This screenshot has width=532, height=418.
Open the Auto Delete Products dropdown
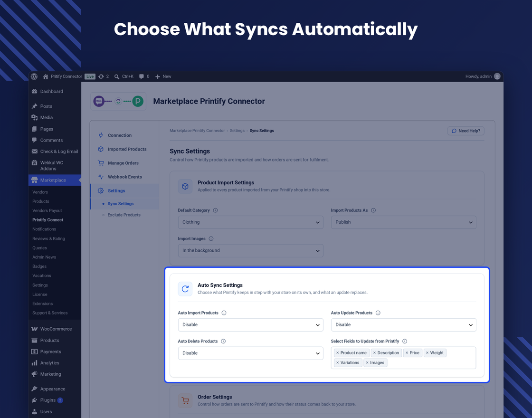point(251,353)
